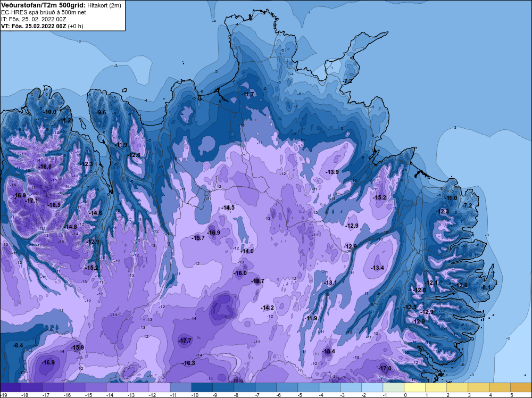Click the temperature label -10.0 on the map

coord(50,112)
